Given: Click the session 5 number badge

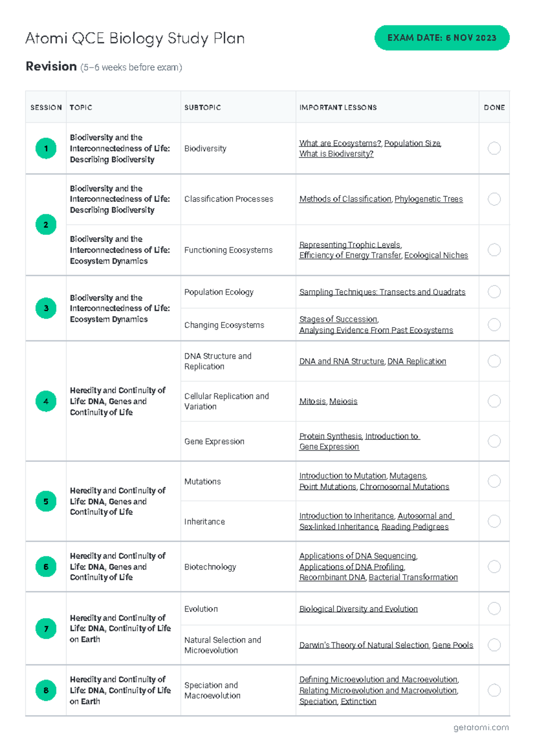Looking at the screenshot, I should [46, 501].
